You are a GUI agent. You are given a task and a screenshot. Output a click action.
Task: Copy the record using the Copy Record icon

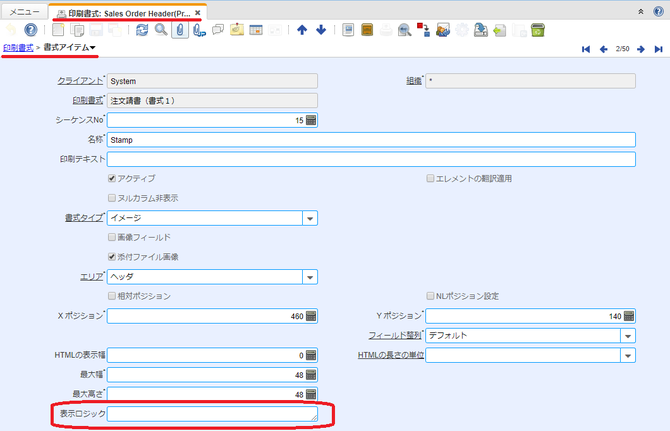[77, 30]
